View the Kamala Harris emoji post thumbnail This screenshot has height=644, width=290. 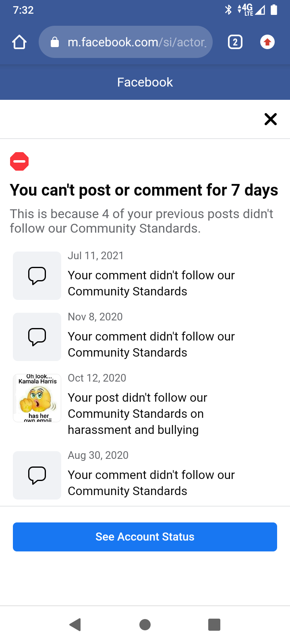pos(37,398)
